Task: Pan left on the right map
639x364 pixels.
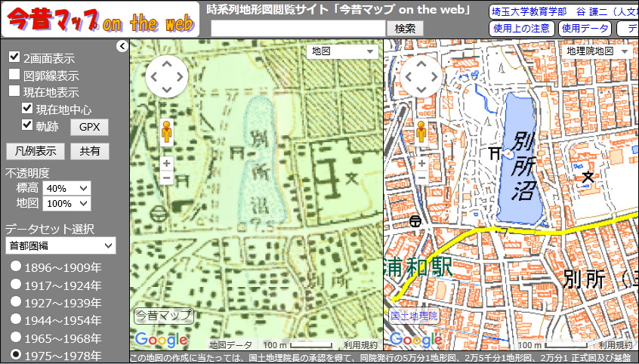Action: [409, 76]
